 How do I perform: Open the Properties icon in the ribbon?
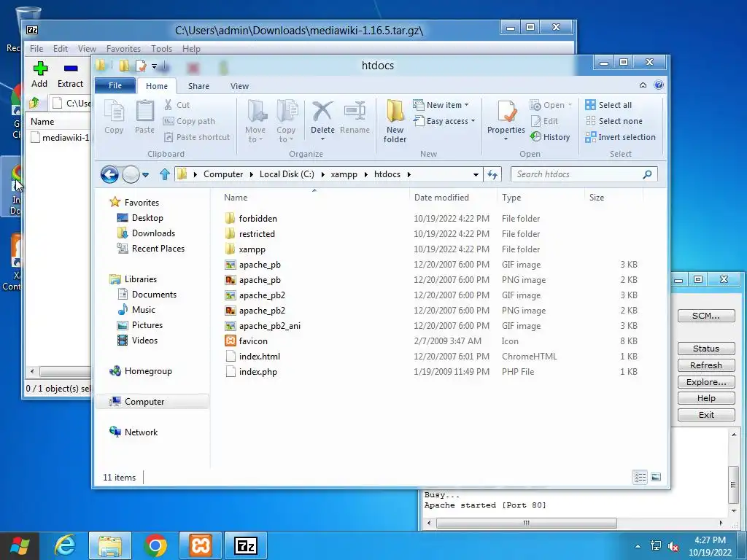click(x=506, y=112)
